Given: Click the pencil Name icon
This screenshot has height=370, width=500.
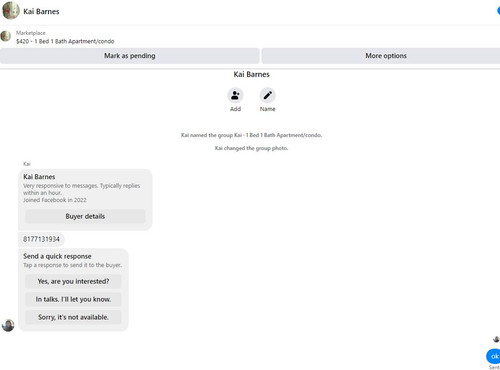Looking at the screenshot, I should tap(267, 95).
